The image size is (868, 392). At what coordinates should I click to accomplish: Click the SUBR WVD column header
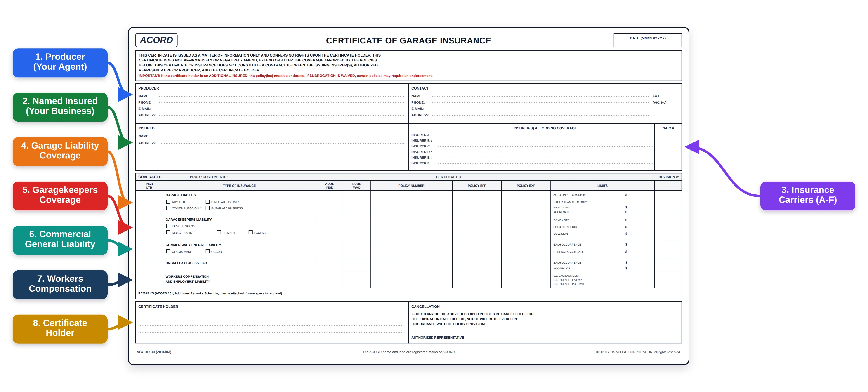point(356,186)
